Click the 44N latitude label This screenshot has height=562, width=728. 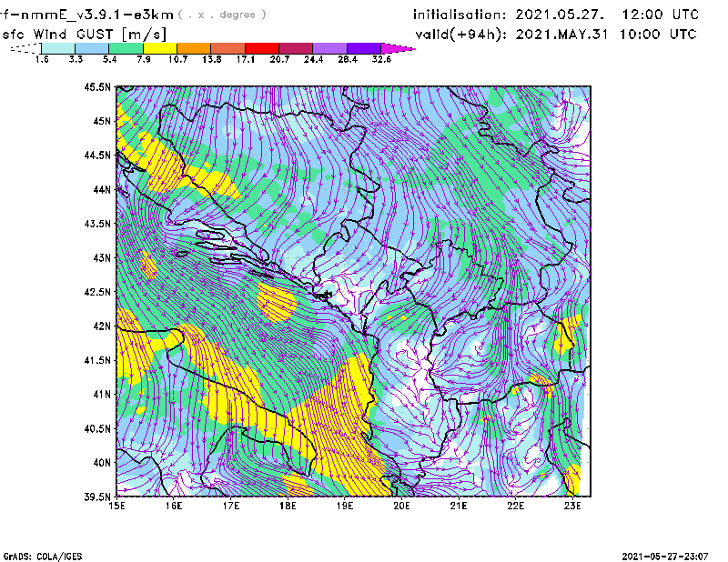[x=102, y=189]
